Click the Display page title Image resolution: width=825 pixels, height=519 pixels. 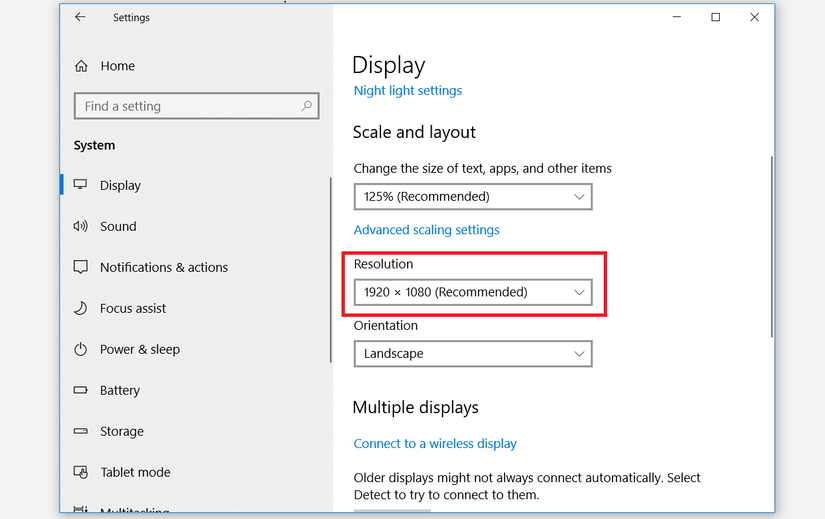[x=388, y=65]
